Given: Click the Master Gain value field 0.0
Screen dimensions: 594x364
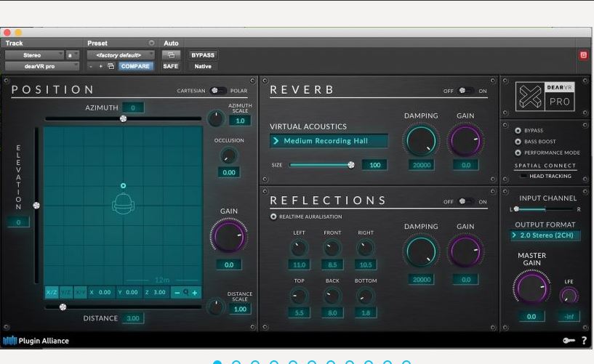Looking at the screenshot, I should (531, 316).
